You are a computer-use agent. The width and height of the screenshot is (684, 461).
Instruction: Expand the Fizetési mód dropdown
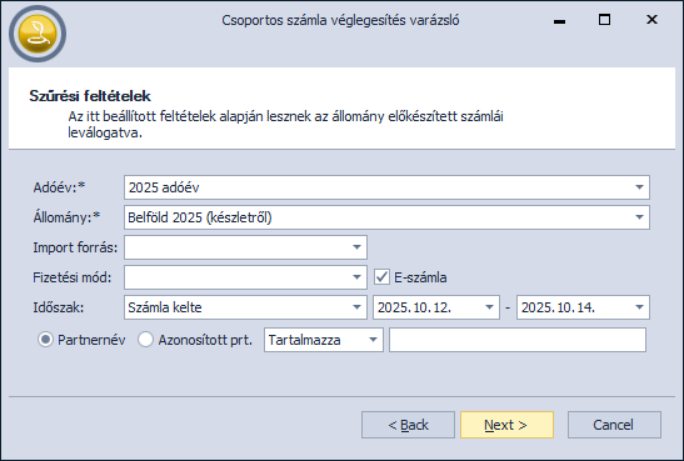356,277
